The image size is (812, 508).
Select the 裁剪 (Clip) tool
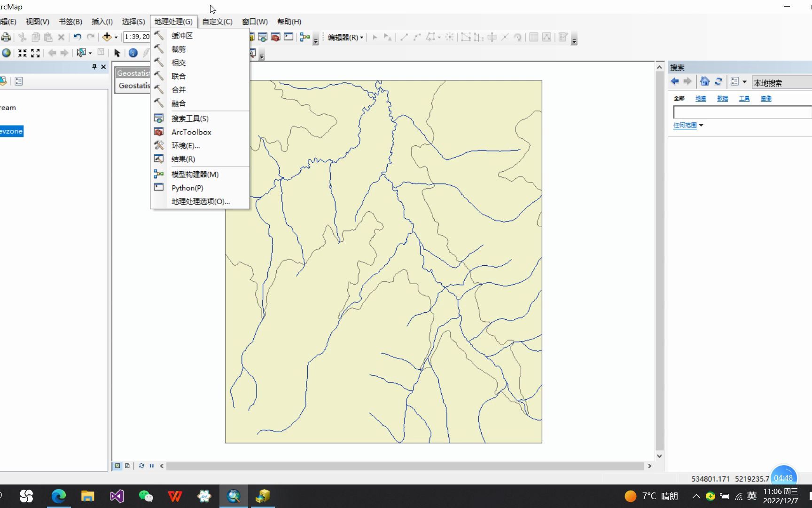tap(178, 49)
